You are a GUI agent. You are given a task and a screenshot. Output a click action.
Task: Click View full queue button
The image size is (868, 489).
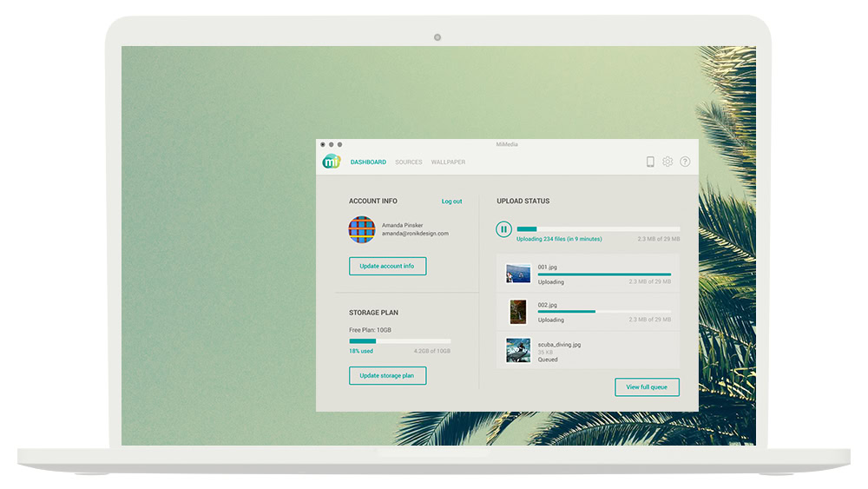point(647,387)
